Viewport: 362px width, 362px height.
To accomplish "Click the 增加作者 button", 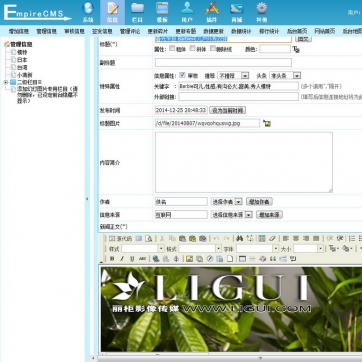I will (259, 202).
